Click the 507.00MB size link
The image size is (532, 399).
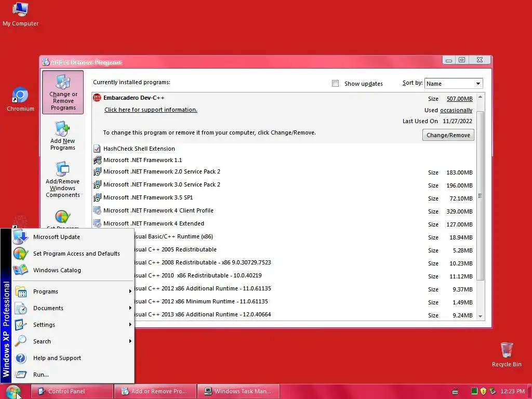tap(459, 99)
